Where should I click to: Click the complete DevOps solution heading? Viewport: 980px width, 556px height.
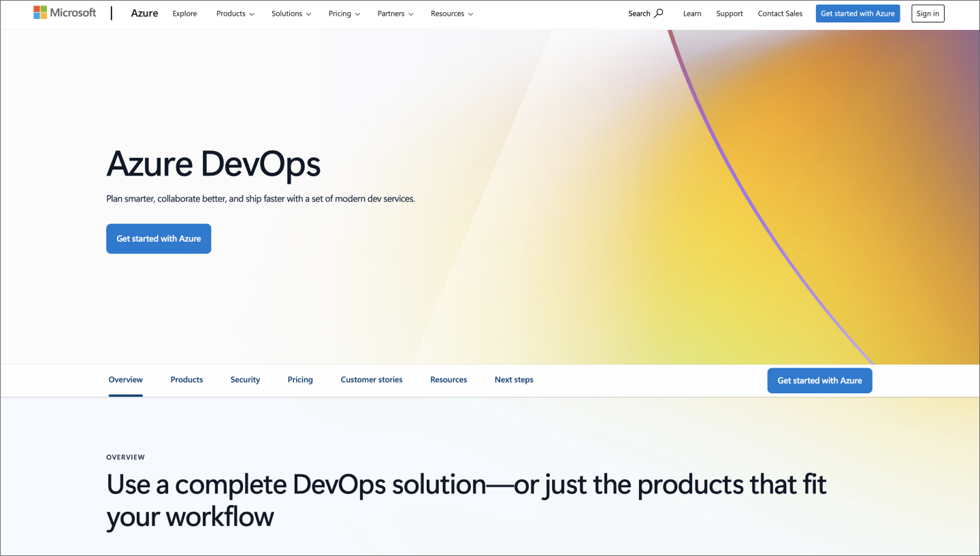[x=466, y=501]
